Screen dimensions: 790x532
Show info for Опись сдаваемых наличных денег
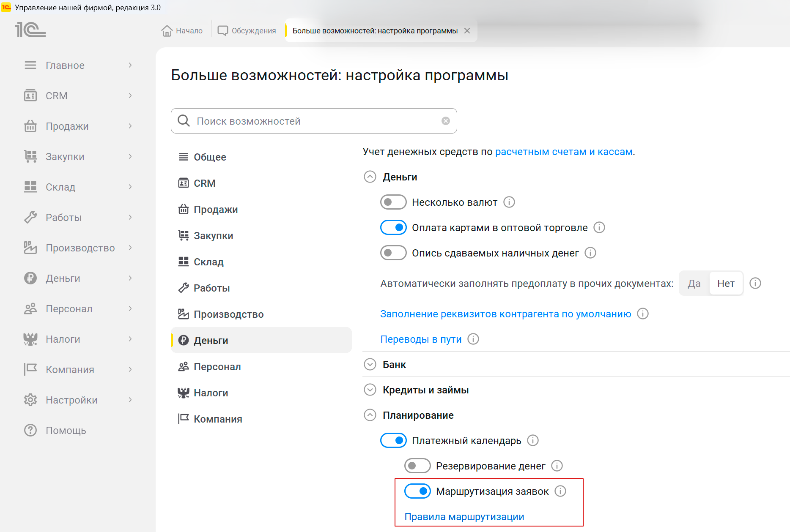590,253
